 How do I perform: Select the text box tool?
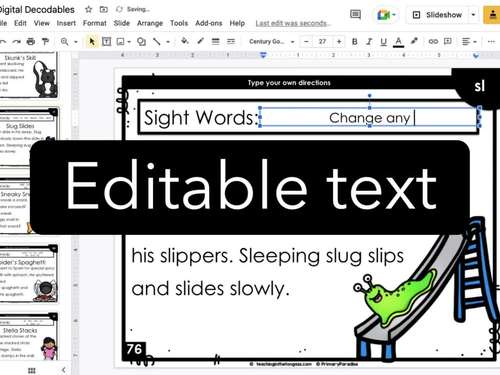pyautogui.click(x=107, y=41)
